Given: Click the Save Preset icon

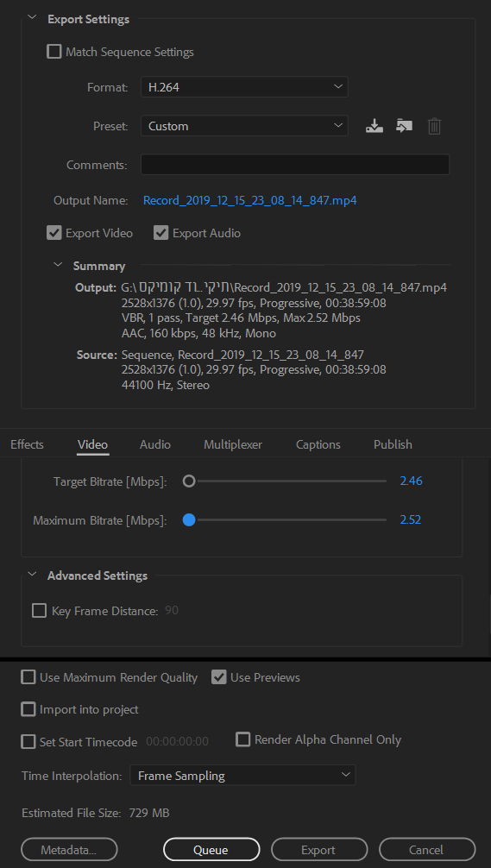Looking at the screenshot, I should coord(375,126).
